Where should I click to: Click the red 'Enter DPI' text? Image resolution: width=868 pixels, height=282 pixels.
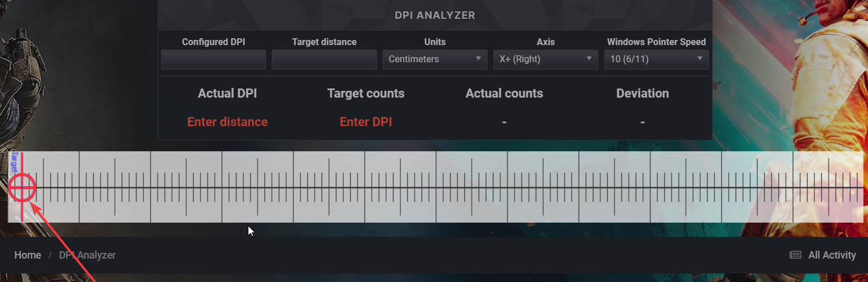click(366, 122)
